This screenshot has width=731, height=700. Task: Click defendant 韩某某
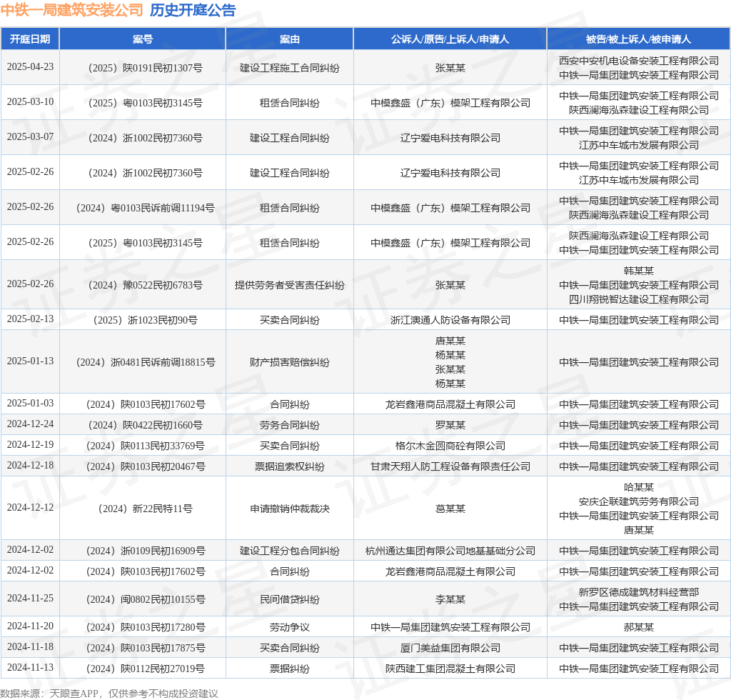(x=639, y=271)
